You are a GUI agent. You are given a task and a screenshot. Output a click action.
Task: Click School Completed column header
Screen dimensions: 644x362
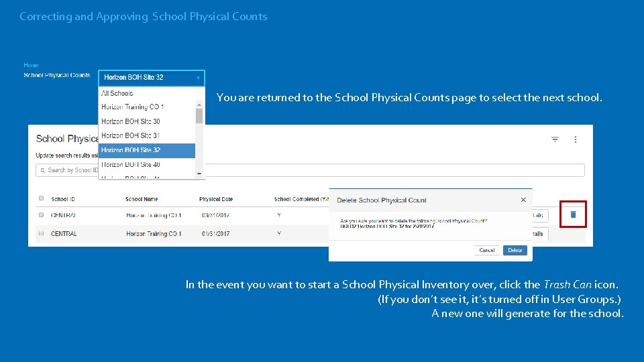click(x=301, y=199)
